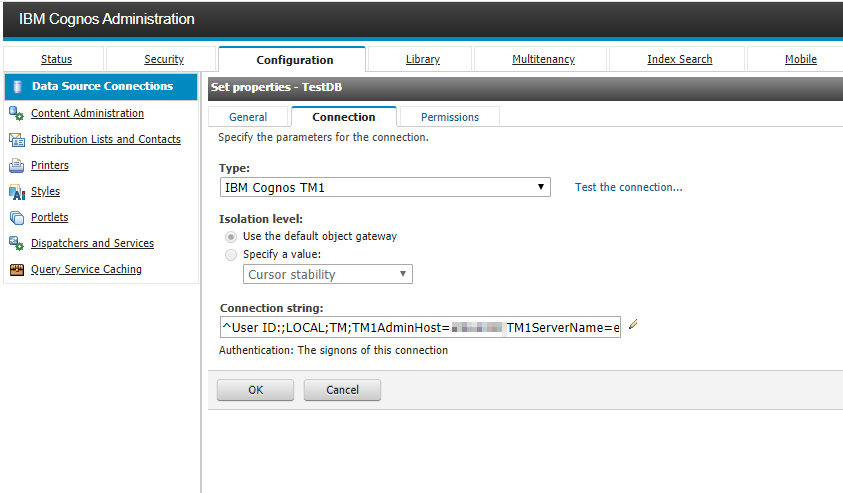Open the Styles link
Image resolution: width=843 pixels, height=493 pixels.
tap(45, 191)
